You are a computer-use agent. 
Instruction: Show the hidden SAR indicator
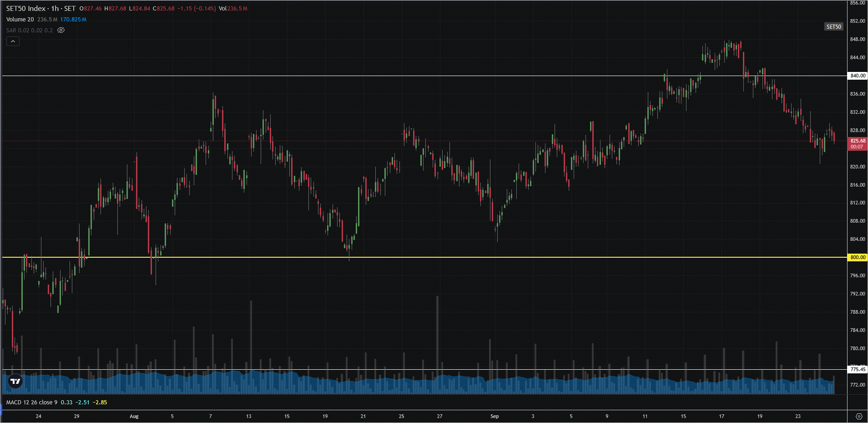pos(61,31)
